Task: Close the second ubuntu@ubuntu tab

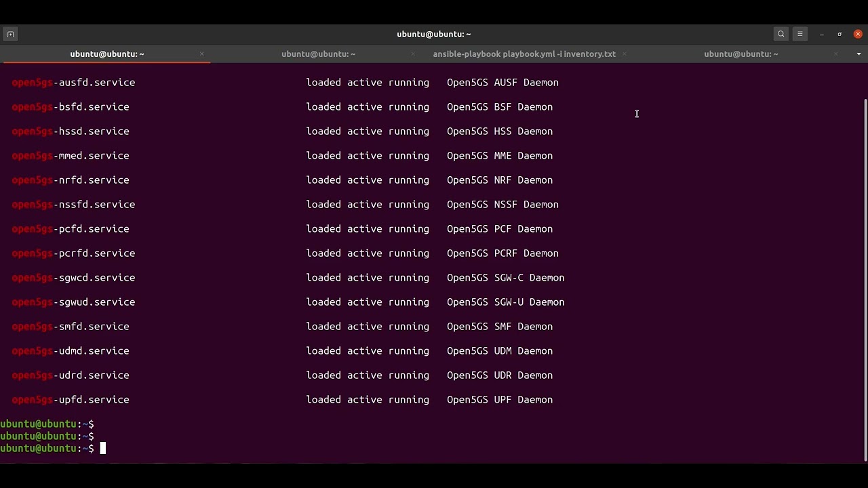Action: coord(412,54)
